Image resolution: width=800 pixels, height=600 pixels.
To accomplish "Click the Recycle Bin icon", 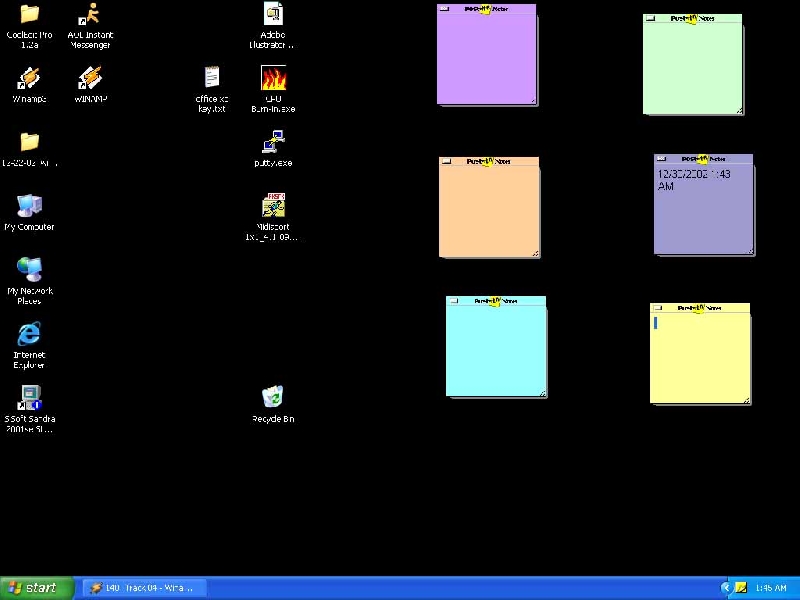I will click(273, 399).
